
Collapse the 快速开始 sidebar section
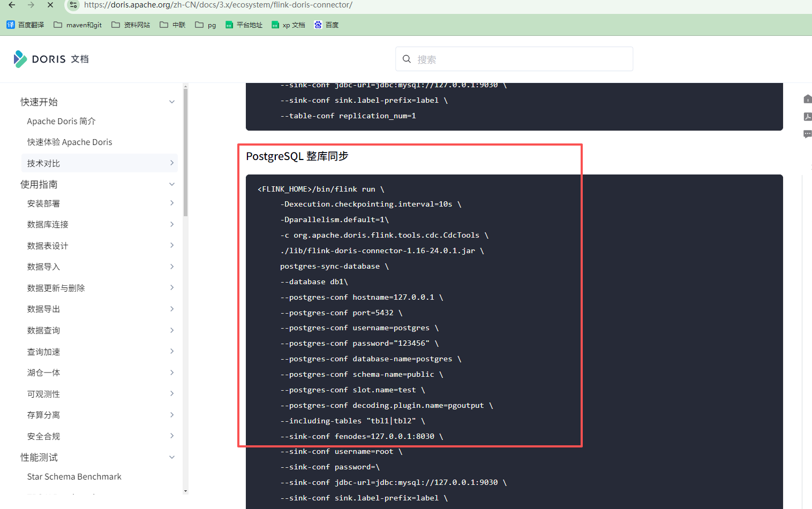[x=171, y=102]
